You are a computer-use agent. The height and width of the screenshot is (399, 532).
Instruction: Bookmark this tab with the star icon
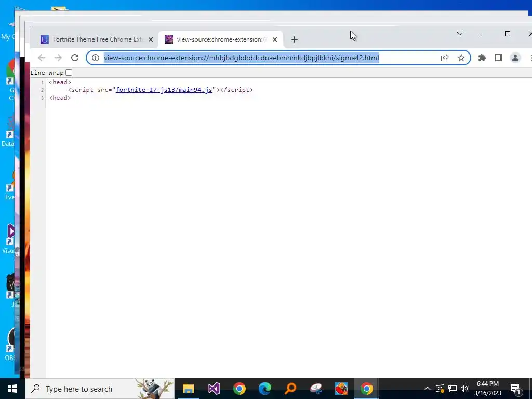pyautogui.click(x=461, y=58)
